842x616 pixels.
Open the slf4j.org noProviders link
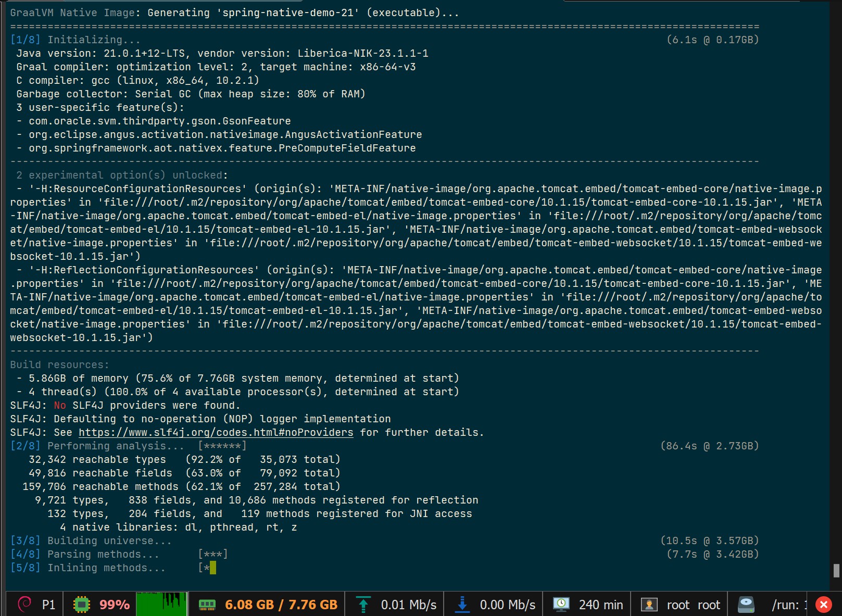[x=216, y=432]
